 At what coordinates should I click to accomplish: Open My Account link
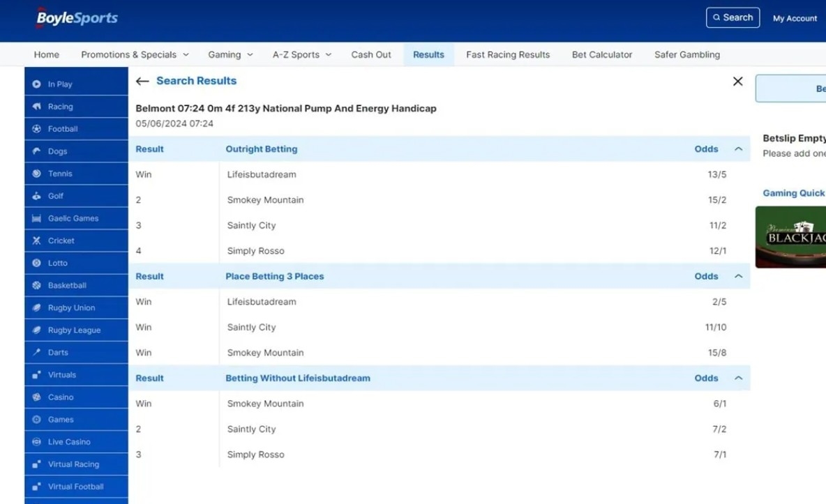pyautogui.click(x=795, y=19)
